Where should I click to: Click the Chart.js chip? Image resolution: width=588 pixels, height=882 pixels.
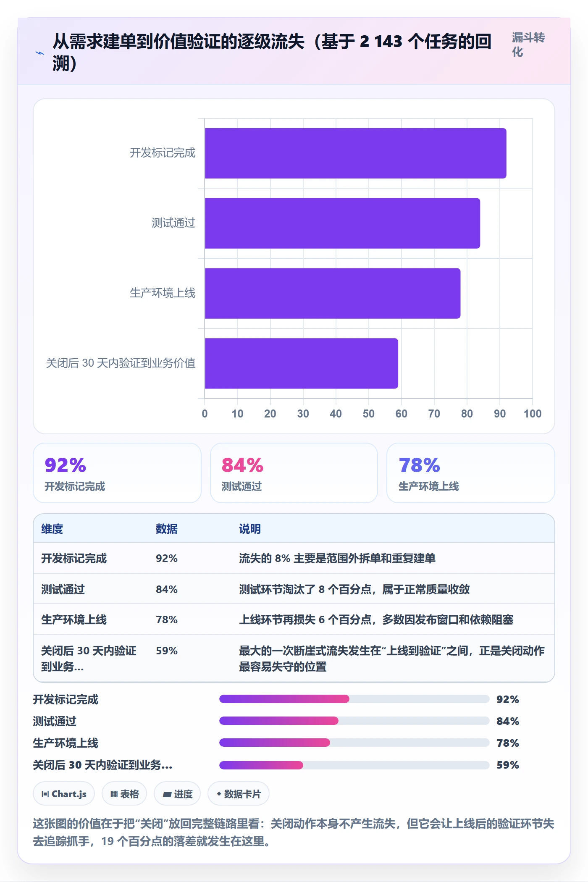(x=64, y=793)
